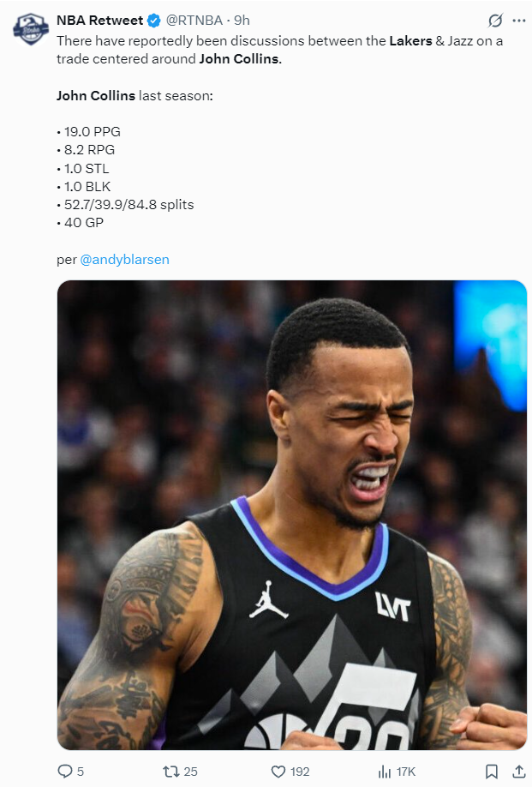Viewport: 532px width, 787px height.
Task: Click the tweet text about Lakers trade
Action: [x=280, y=50]
